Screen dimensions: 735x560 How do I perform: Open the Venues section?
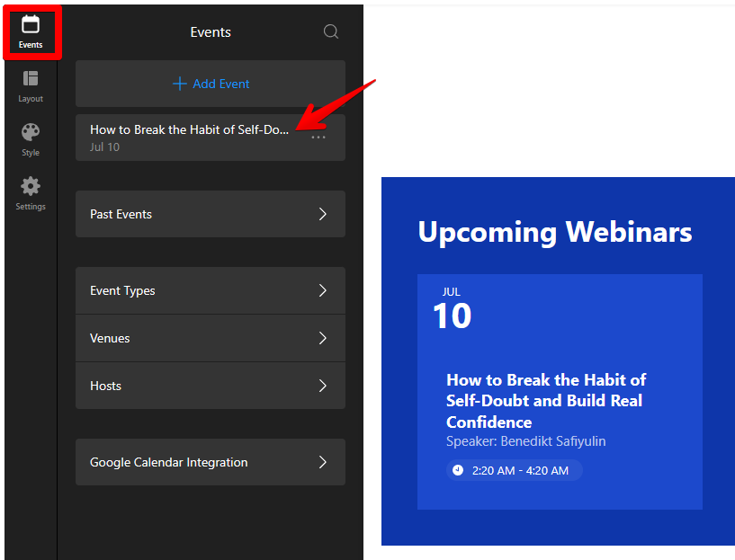[x=211, y=338]
